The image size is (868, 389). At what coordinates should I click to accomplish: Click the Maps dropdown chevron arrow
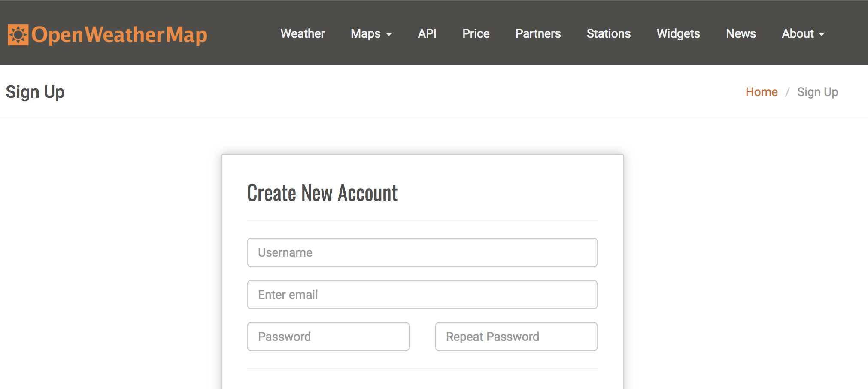point(390,34)
